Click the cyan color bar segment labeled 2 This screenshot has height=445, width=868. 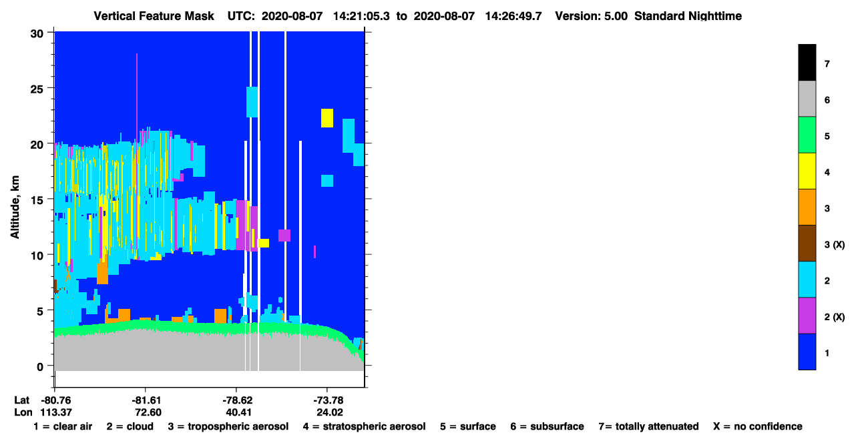pos(807,279)
